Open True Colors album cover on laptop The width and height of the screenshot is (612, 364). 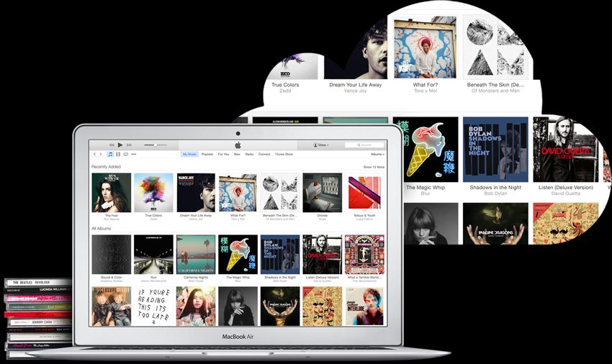pos(153,193)
